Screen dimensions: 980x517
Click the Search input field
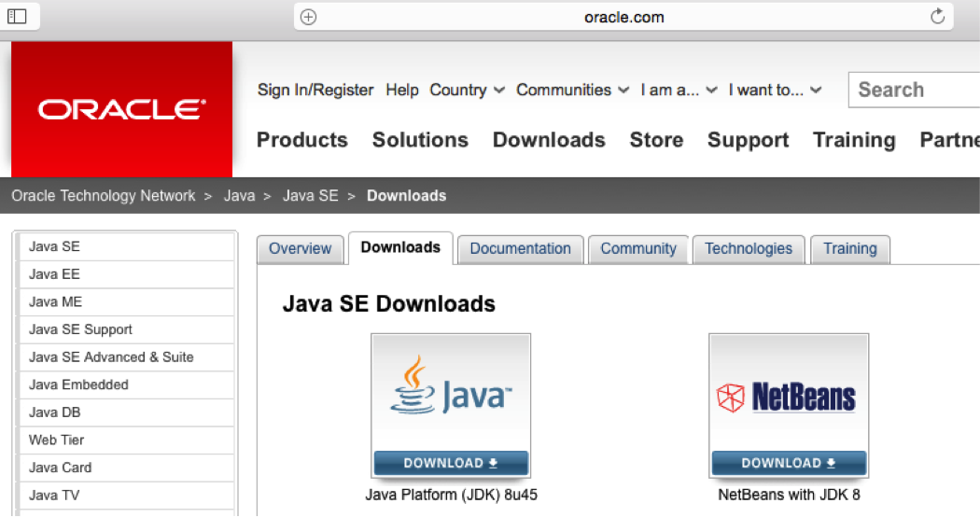(x=915, y=91)
